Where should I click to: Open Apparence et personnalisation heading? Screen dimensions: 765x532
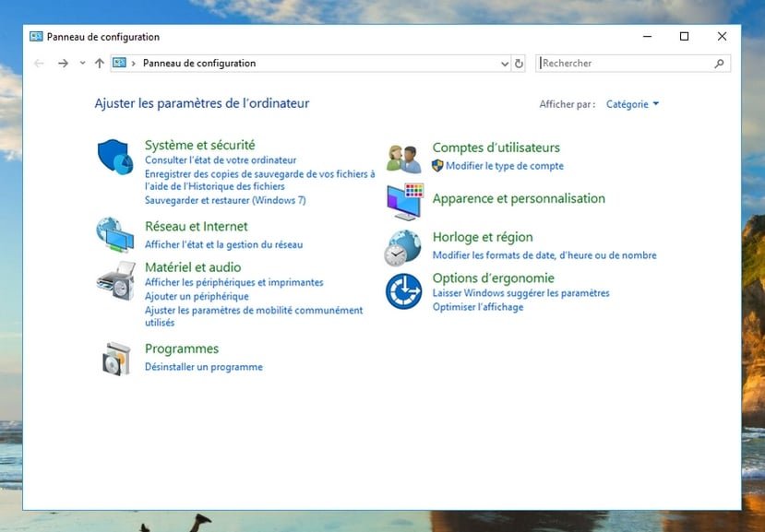tap(519, 198)
